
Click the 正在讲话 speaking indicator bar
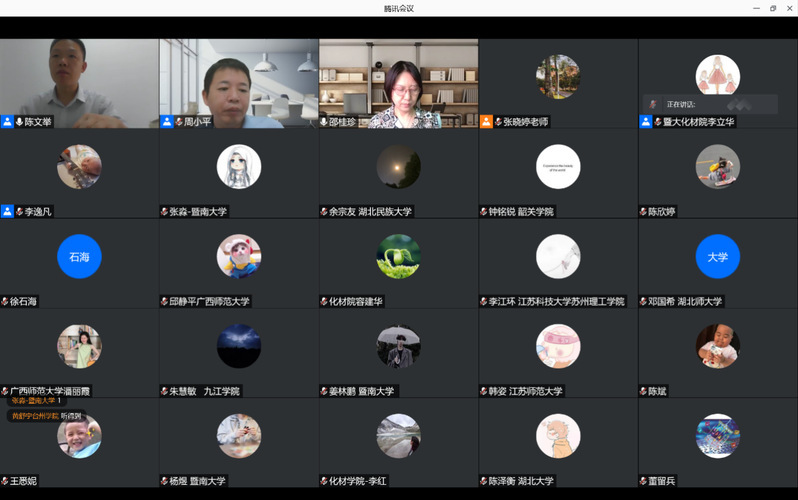(710, 104)
